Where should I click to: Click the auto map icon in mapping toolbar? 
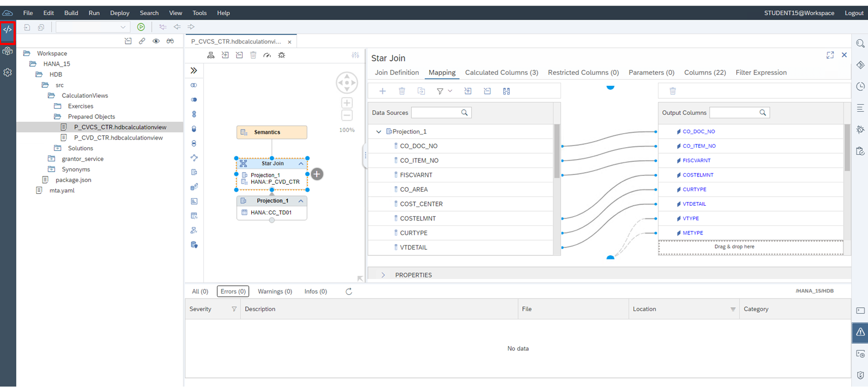coord(507,91)
